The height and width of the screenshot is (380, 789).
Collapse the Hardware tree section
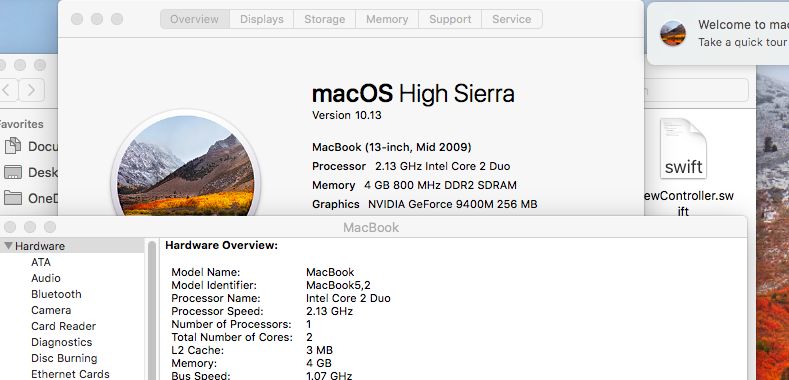pyautogui.click(x=8, y=246)
